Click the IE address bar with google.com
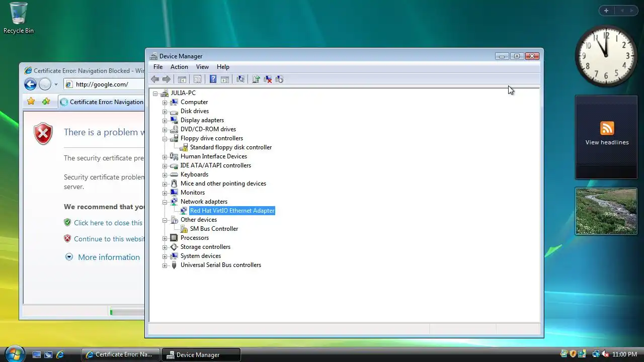644x362 pixels. pyautogui.click(x=105, y=84)
